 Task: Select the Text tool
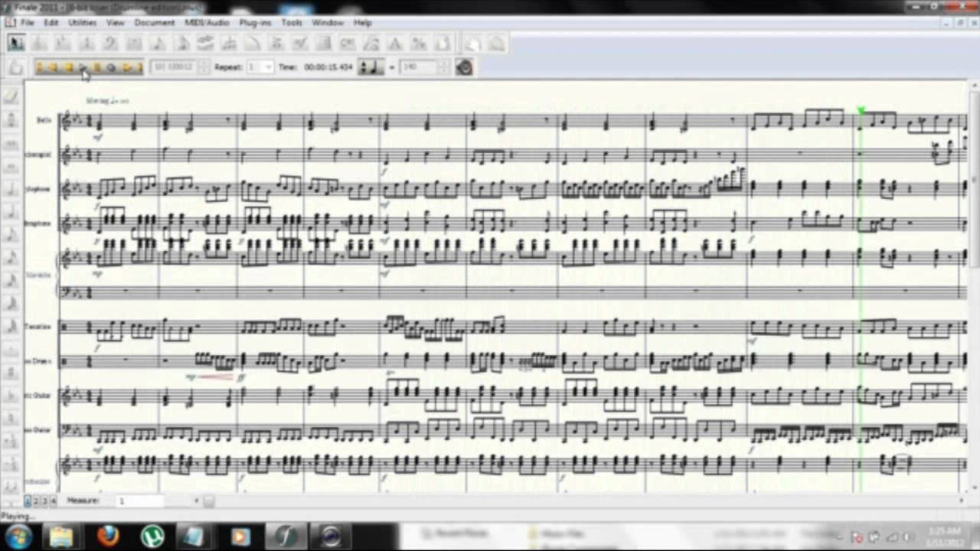point(395,44)
